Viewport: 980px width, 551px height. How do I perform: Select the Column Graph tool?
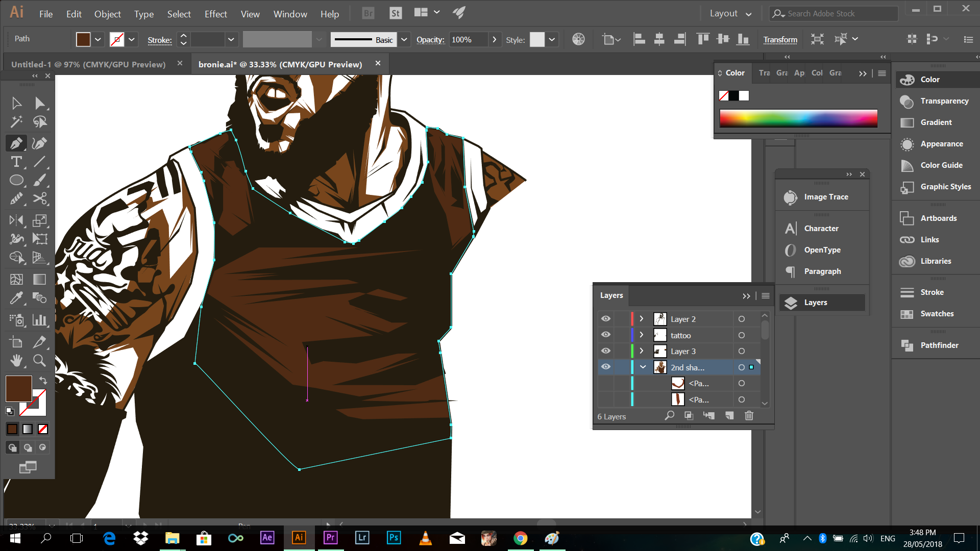pos(40,320)
